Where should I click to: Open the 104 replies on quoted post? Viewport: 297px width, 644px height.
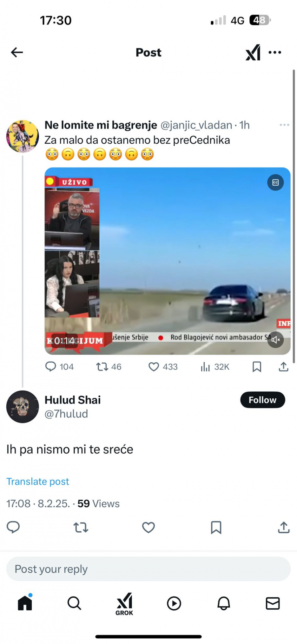(59, 367)
